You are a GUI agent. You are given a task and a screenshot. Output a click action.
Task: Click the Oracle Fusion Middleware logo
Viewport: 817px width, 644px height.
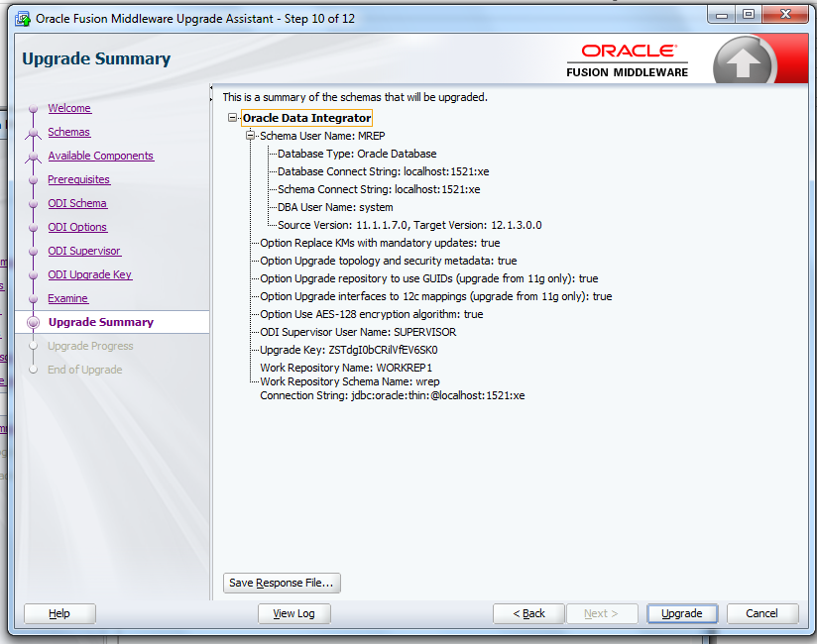(x=628, y=60)
